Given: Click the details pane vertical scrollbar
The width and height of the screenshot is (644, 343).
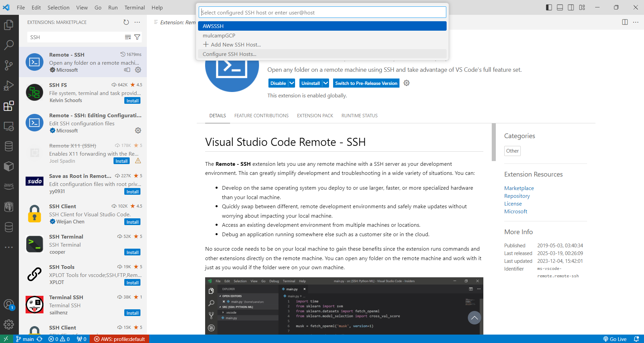Looking at the screenshot, I should pyautogui.click(x=494, y=142).
